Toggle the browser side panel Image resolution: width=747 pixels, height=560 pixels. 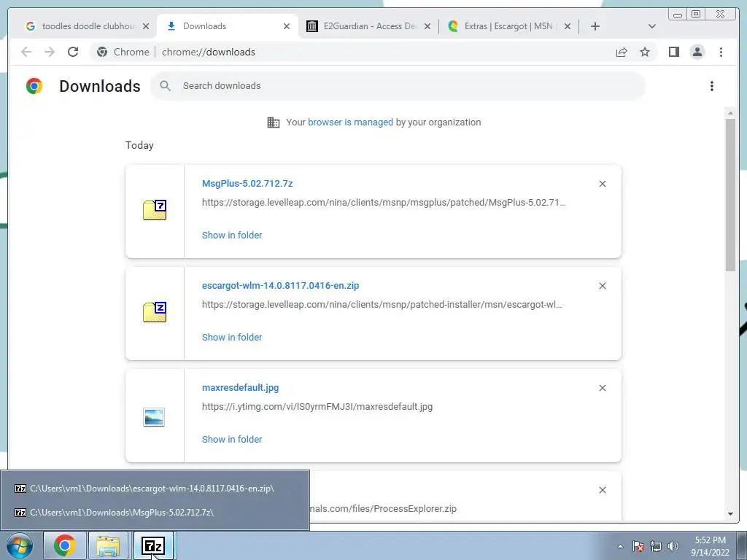[673, 52]
